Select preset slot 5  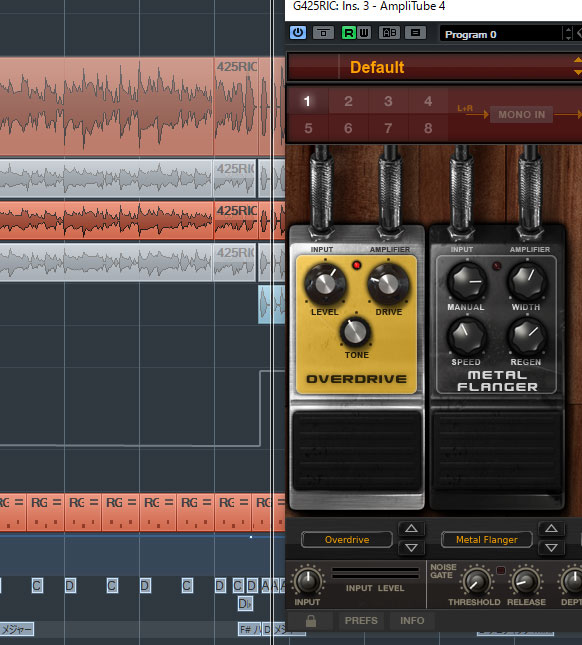[x=308, y=128]
